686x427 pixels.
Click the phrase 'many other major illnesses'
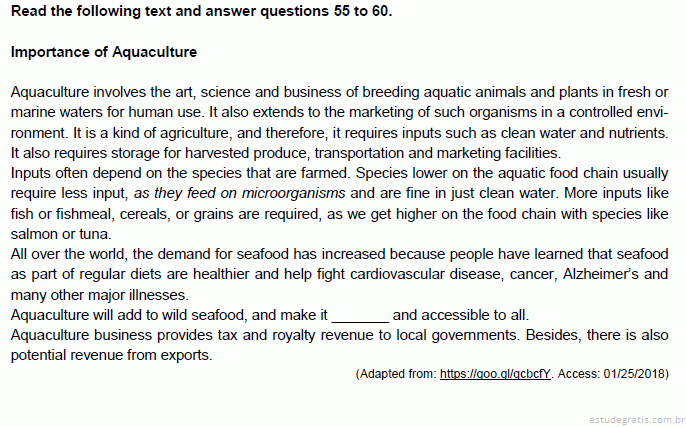click(98, 295)
